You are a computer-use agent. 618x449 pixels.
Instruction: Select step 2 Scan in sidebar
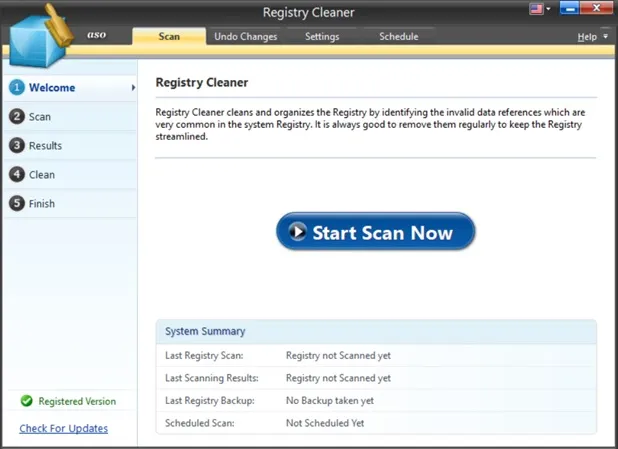coord(71,117)
